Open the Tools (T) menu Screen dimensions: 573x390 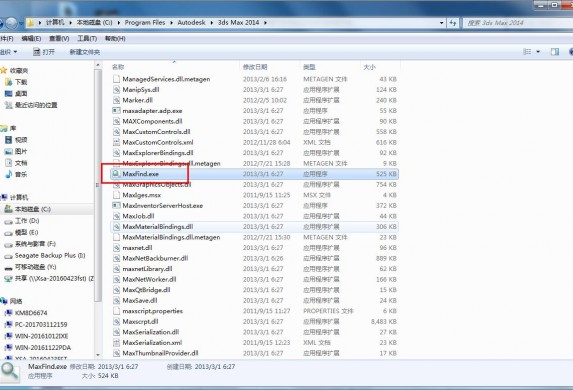[x=87, y=38]
